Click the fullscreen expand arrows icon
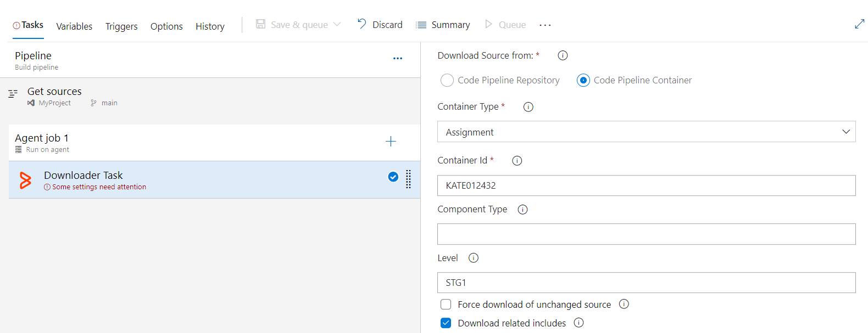Screen dimensions: 868x333 coord(859,24)
